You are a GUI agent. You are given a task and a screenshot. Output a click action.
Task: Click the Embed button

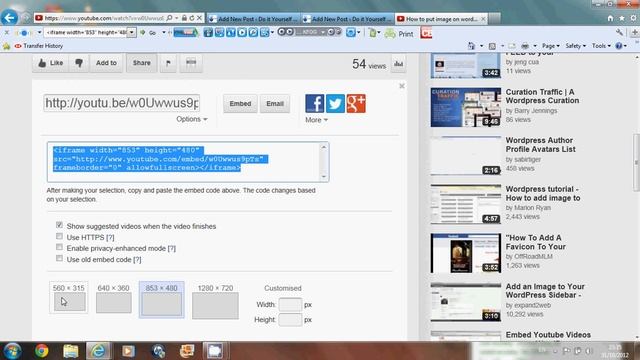(240, 104)
